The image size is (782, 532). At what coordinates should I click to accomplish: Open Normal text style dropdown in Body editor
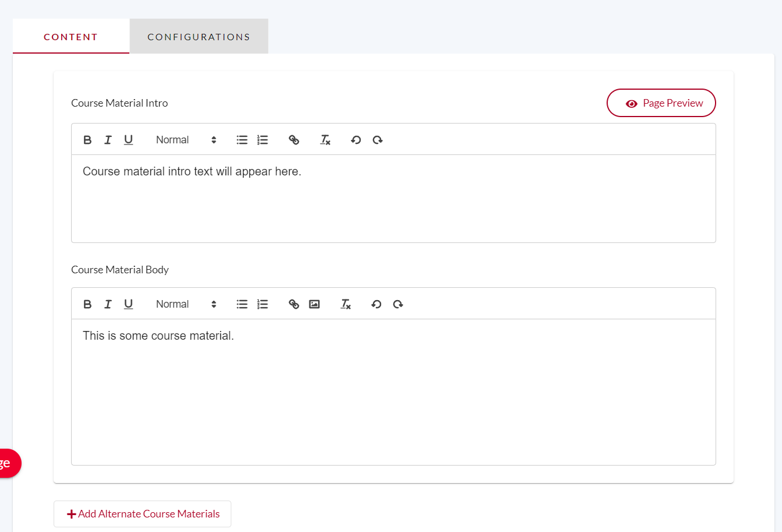[185, 304]
